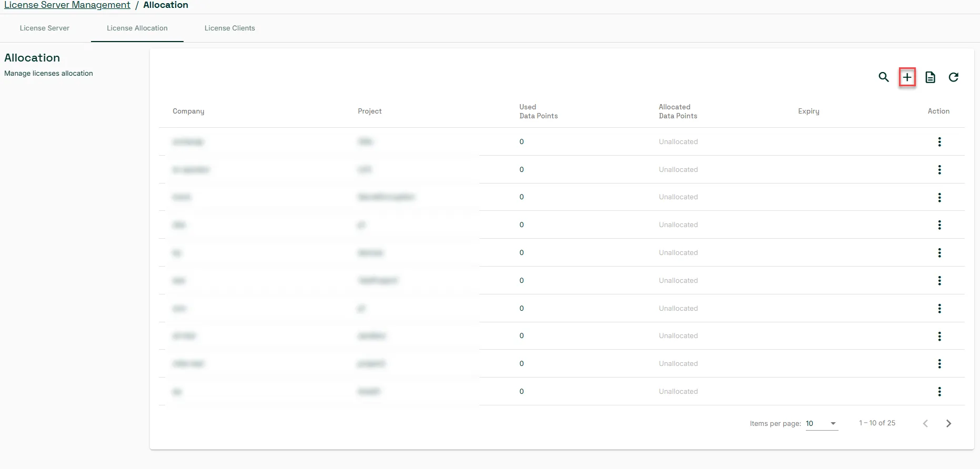This screenshot has width=980, height=469.
Task: Click the Action column header
Action: [x=938, y=111]
